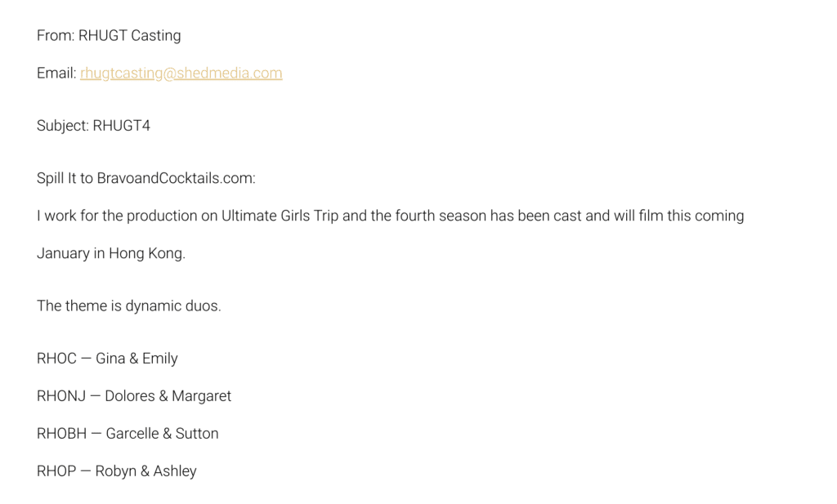Screen dimensions: 837x504
Task: Click the name 'Sutton'
Action: pyautogui.click(x=197, y=434)
